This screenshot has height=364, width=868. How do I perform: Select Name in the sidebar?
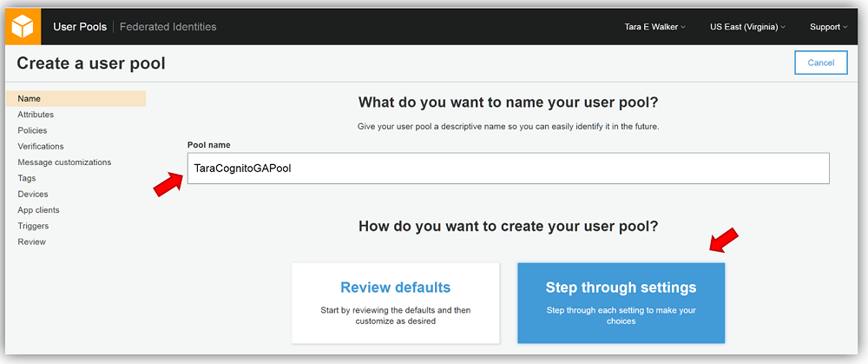click(30, 99)
